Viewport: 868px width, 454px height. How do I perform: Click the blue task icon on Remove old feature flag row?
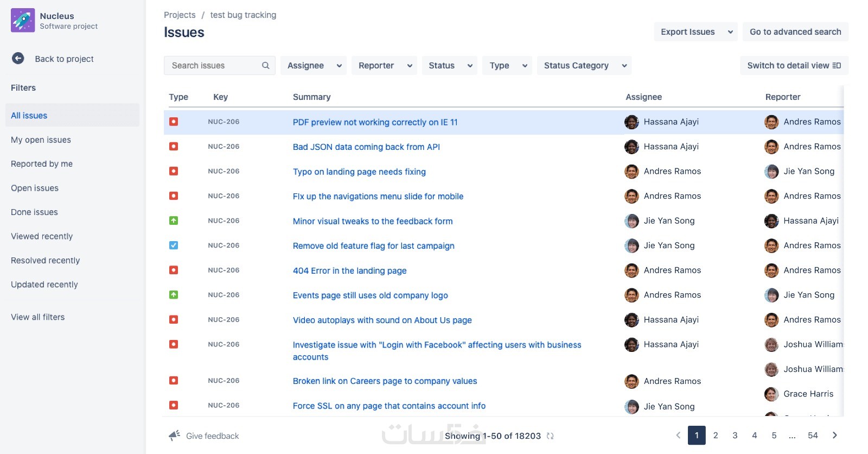[174, 245]
